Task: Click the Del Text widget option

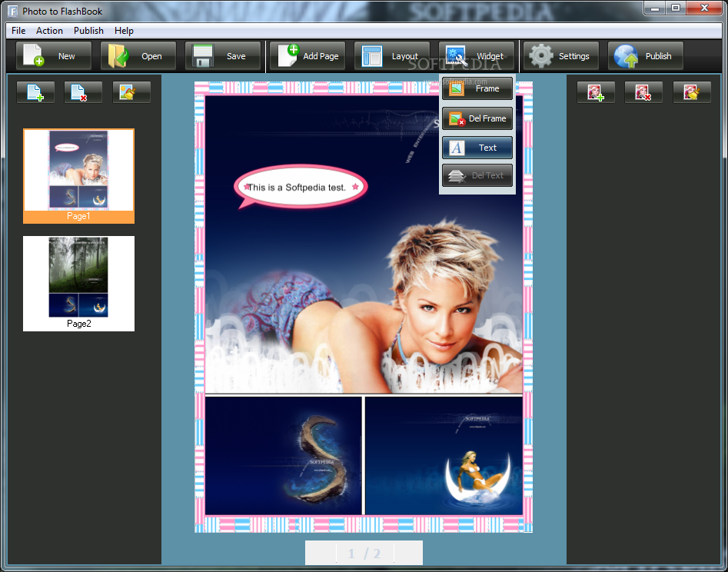Action: click(477, 175)
